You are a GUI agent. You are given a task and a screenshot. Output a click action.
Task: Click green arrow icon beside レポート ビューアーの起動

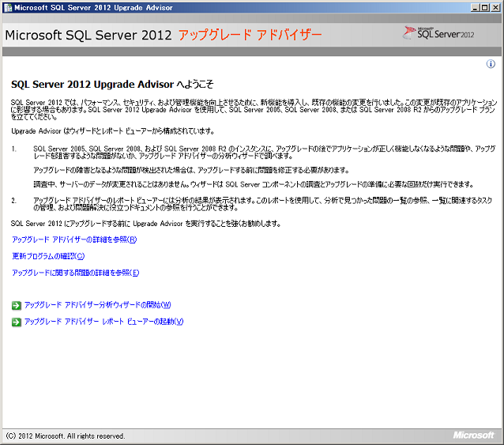click(x=16, y=322)
